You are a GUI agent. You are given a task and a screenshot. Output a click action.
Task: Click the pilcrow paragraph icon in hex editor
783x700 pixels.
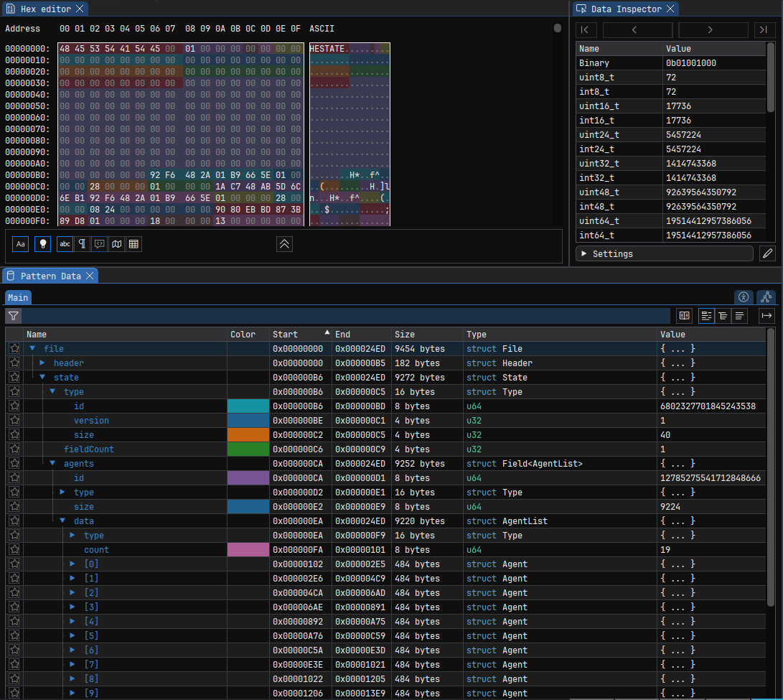[x=83, y=244]
